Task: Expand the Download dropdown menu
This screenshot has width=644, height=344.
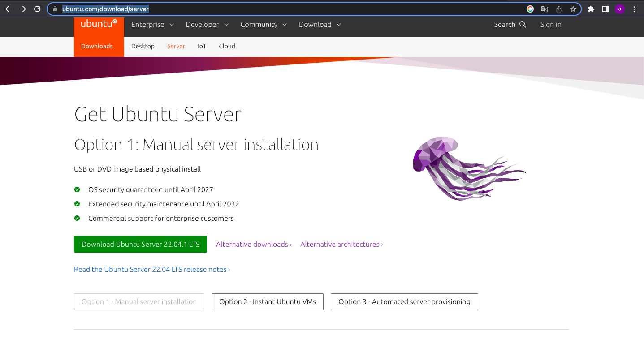Action: point(320,25)
